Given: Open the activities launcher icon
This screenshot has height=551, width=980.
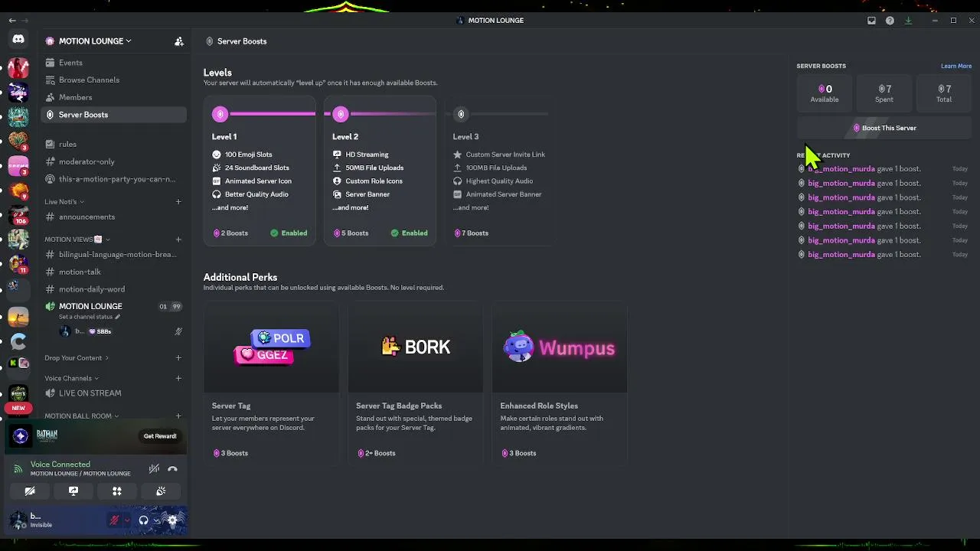Looking at the screenshot, I should [117, 491].
